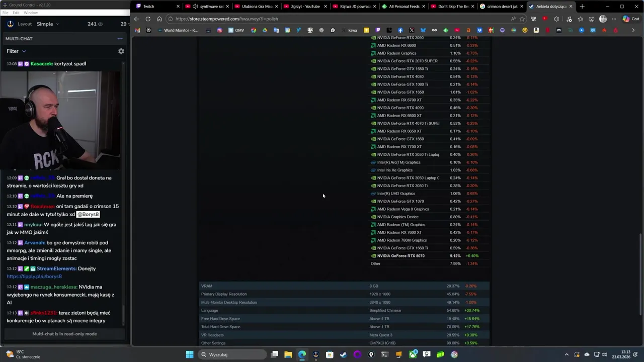
Task: Open the weather widget 15°C
Action: [23, 354]
